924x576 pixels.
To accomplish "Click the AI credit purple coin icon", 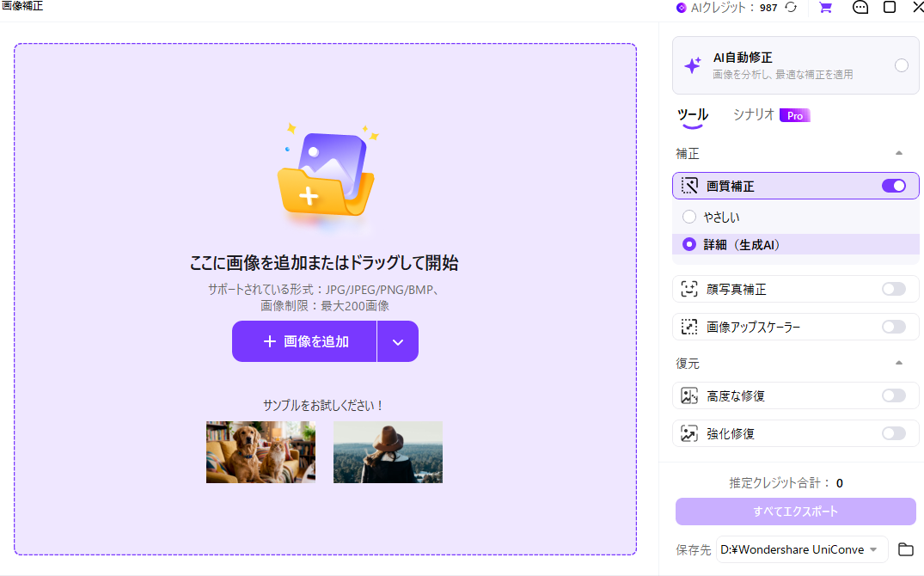I will click(x=682, y=8).
